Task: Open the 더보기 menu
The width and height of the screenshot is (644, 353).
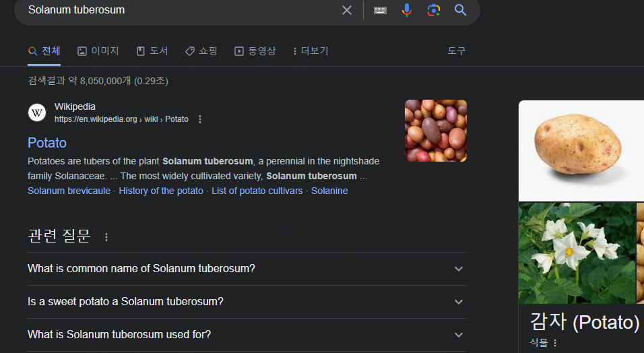Action: click(311, 51)
